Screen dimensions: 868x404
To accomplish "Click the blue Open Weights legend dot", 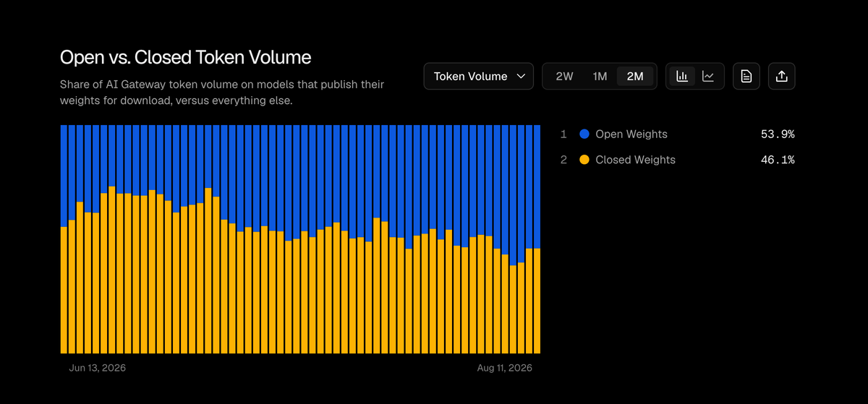I will click(584, 134).
